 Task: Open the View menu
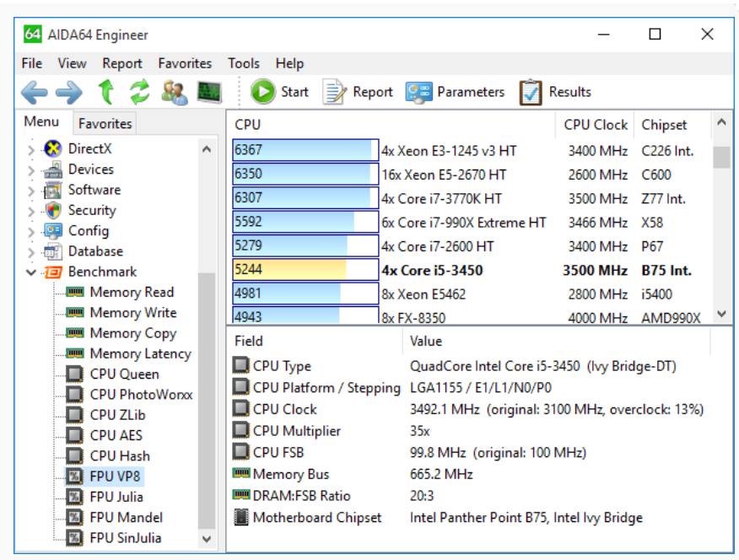[72, 63]
